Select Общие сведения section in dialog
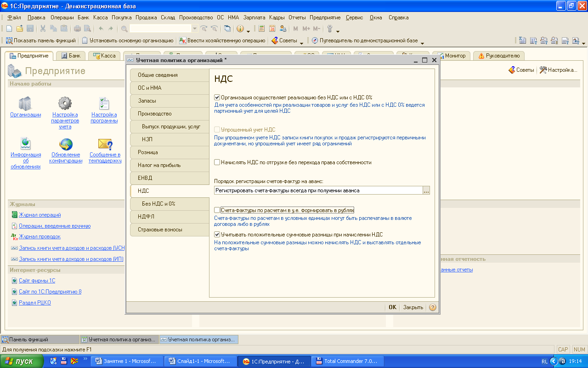588x368 pixels. [x=170, y=75]
